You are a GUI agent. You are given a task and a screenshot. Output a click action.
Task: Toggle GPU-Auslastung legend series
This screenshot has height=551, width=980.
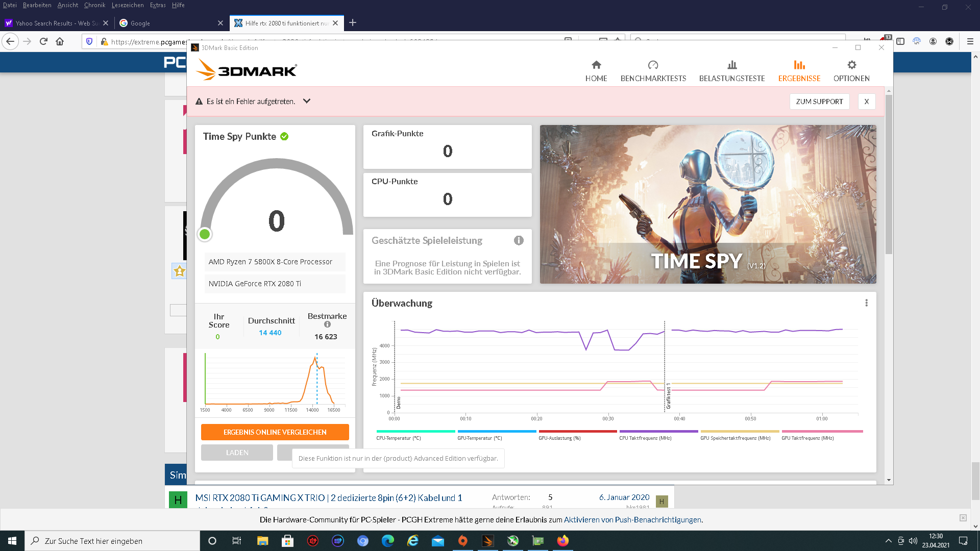pyautogui.click(x=559, y=438)
